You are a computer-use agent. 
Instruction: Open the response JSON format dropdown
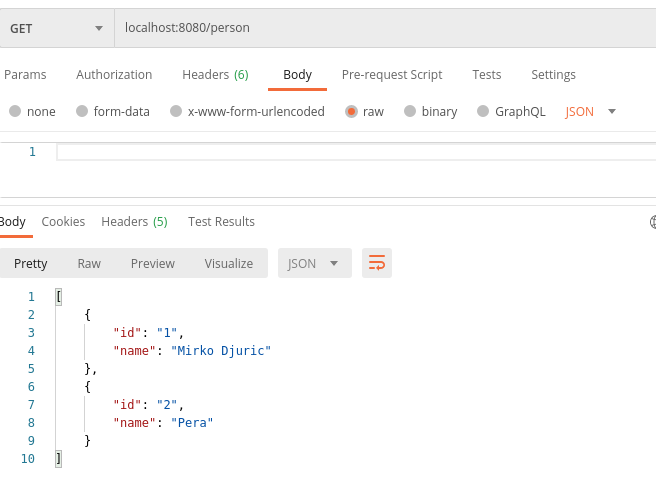(315, 263)
